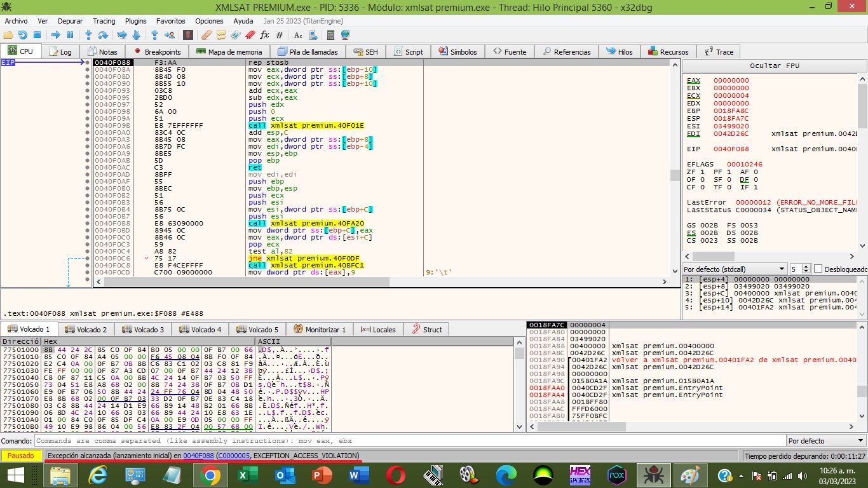
Task: Open the labels paperclip icon
Action: (236, 35)
